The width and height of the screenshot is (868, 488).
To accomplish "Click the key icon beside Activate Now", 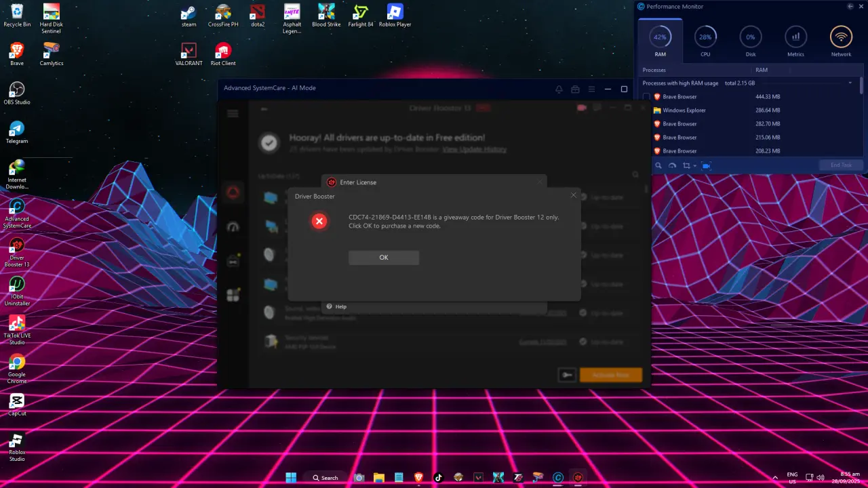I will (567, 375).
